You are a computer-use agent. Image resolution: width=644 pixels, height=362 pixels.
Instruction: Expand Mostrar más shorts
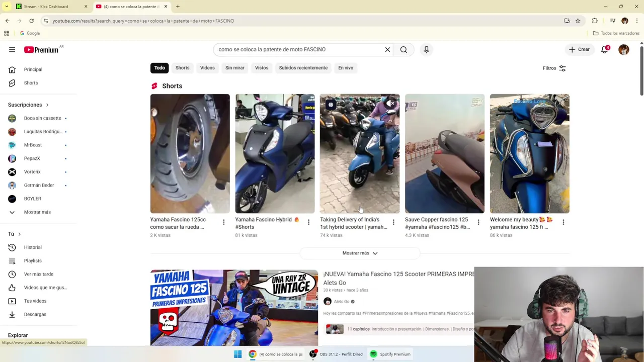(360, 253)
